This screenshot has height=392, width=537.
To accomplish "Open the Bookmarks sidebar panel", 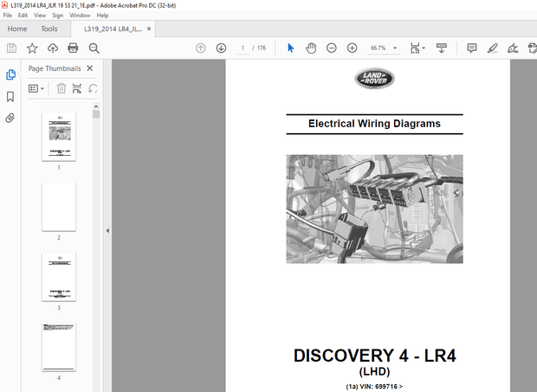I will point(10,97).
